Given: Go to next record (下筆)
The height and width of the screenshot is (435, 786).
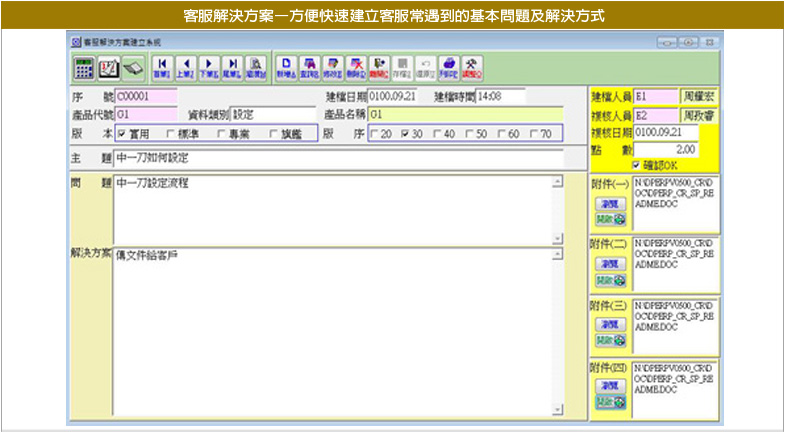Looking at the screenshot, I should point(208,67).
